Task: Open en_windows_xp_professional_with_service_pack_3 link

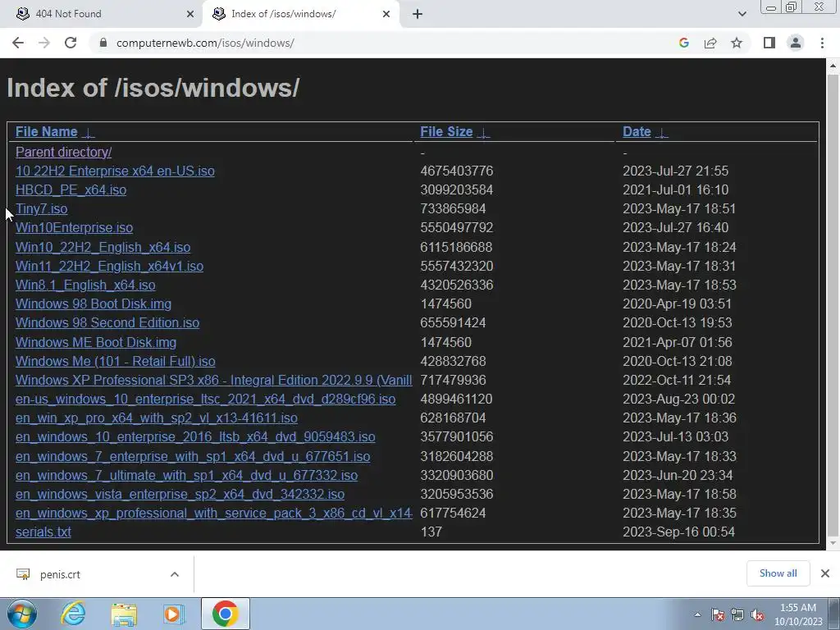Action: tap(214, 514)
